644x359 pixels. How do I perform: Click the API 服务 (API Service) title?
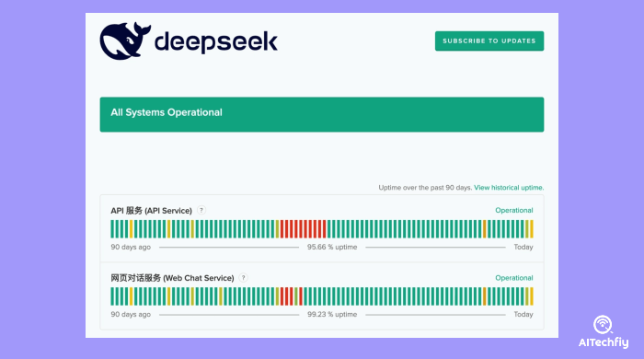151,211
